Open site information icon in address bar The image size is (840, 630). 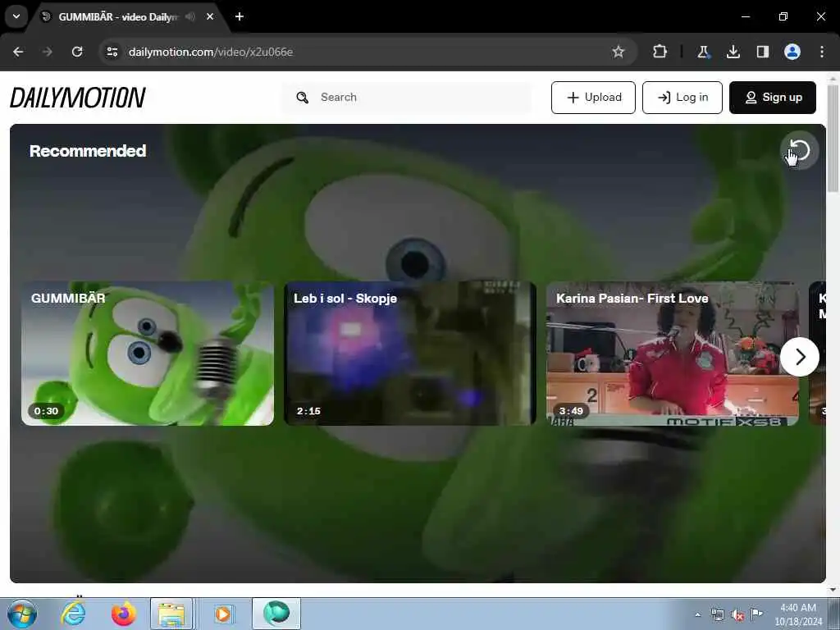[x=112, y=52]
